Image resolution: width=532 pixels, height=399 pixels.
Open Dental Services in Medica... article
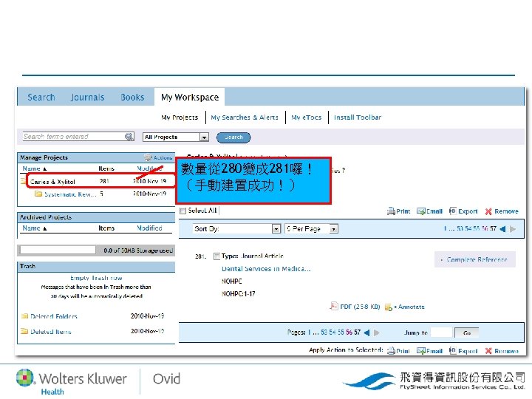[x=266, y=269]
